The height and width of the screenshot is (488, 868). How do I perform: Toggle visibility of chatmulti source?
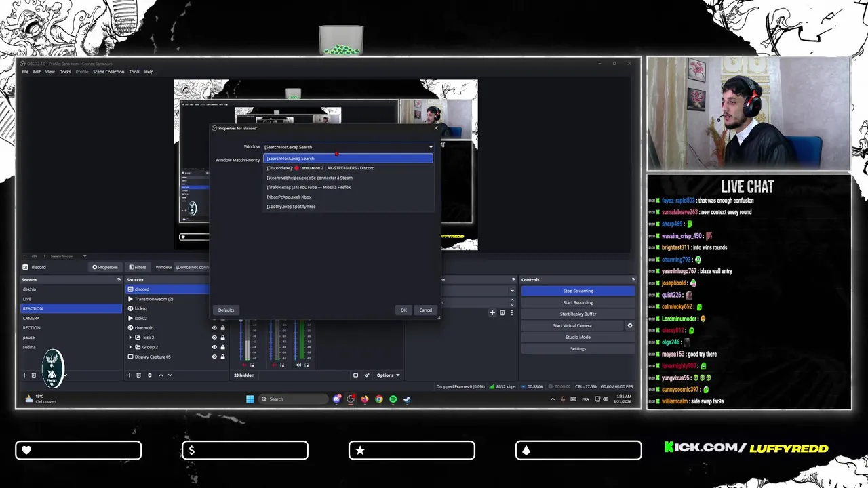tap(214, 327)
